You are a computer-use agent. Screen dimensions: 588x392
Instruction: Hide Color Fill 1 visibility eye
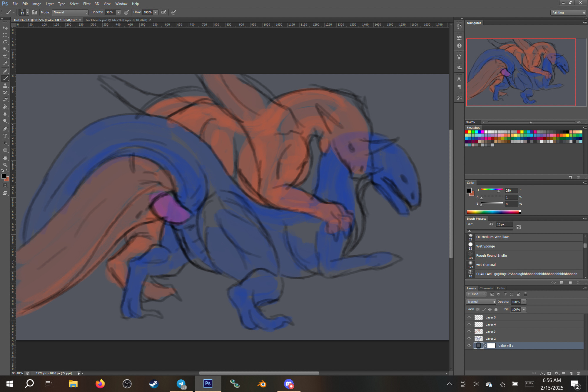(x=469, y=346)
